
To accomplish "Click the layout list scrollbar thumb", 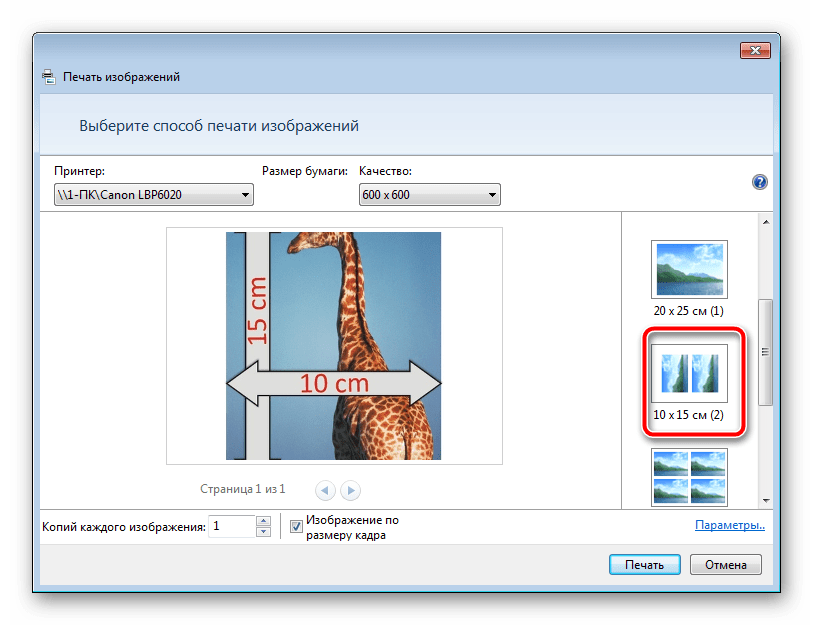I will tap(766, 352).
